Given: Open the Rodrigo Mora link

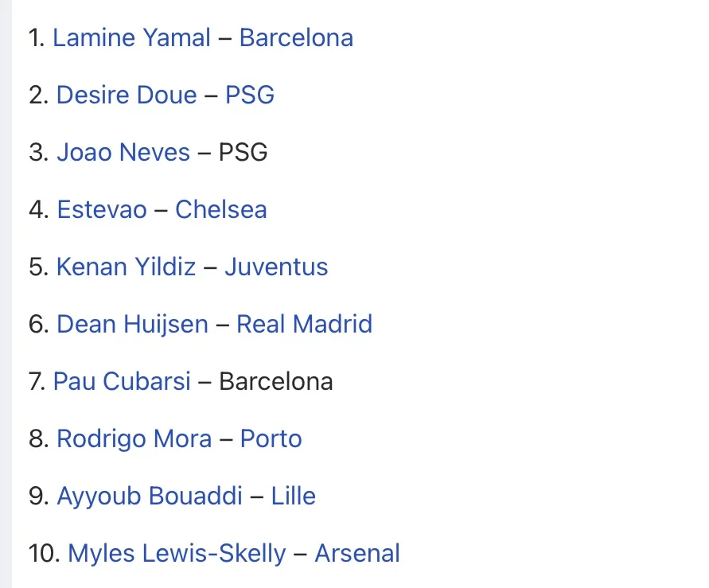Looking at the screenshot, I should [x=134, y=439].
